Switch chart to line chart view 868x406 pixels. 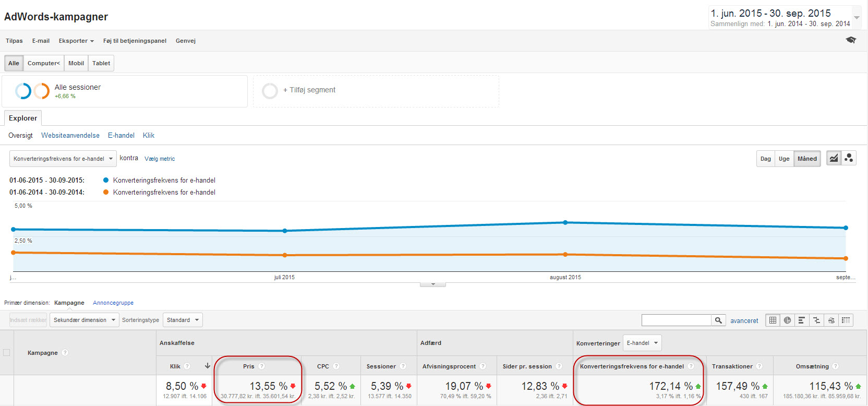click(834, 158)
